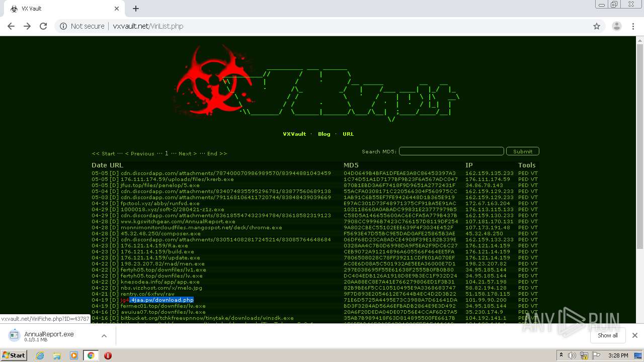
Task: Open fertyh05.top lv1.exe entry
Action: [164, 270]
